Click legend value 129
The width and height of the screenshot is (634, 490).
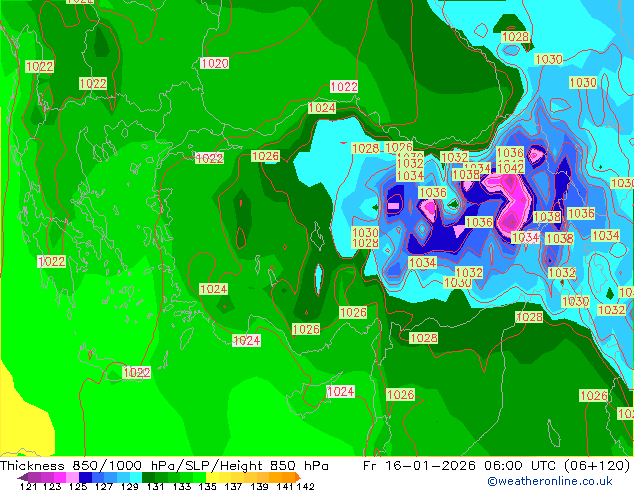tap(130, 486)
